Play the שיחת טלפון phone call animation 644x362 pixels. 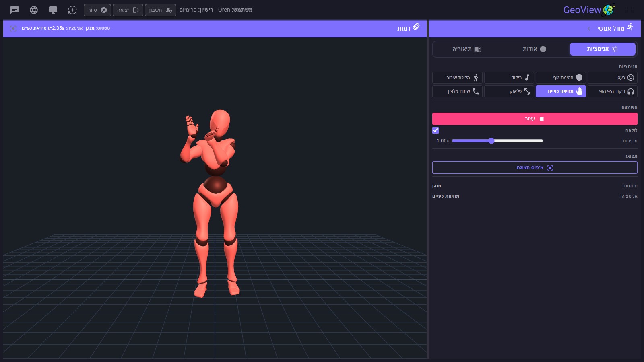(x=457, y=91)
